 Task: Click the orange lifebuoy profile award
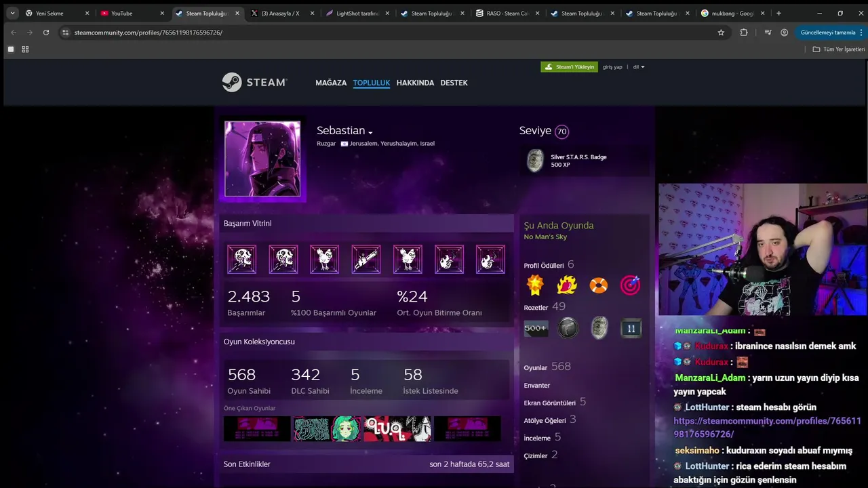(598, 285)
